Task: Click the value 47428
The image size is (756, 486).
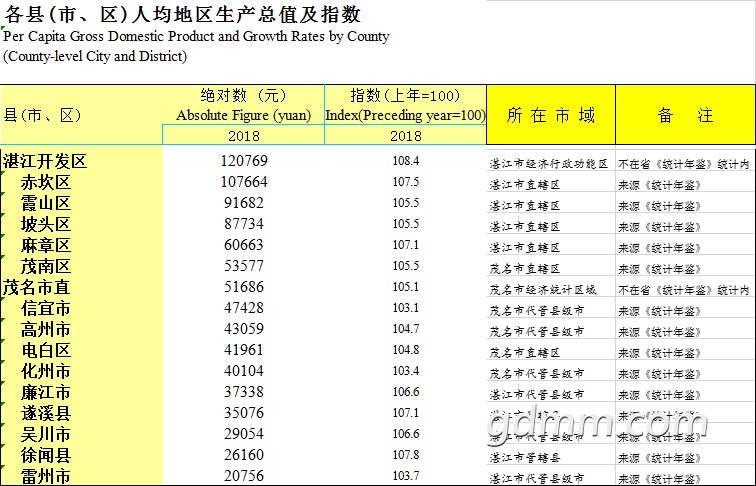Action: pyautogui.click(x=244, y=308)
